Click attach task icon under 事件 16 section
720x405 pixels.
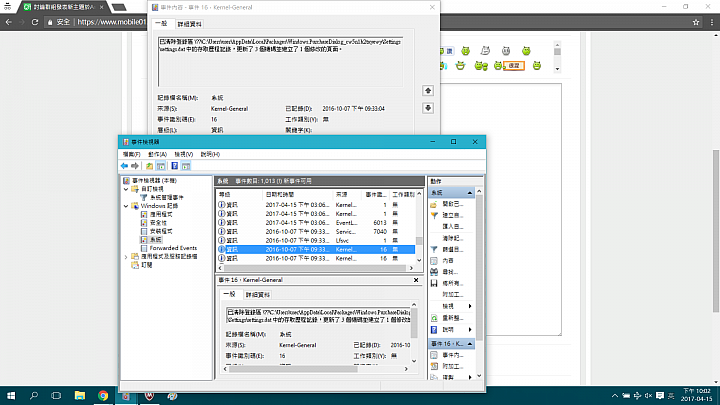434,366
